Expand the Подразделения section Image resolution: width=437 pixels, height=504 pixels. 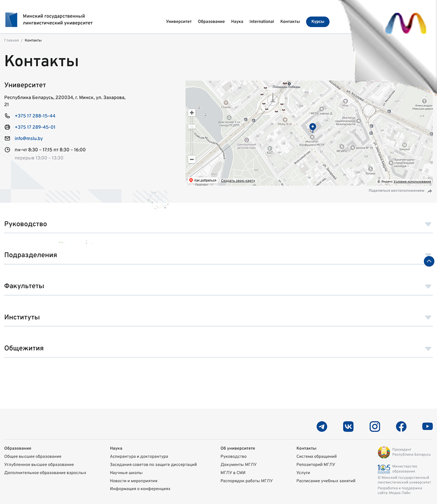[x=218, y=255]
